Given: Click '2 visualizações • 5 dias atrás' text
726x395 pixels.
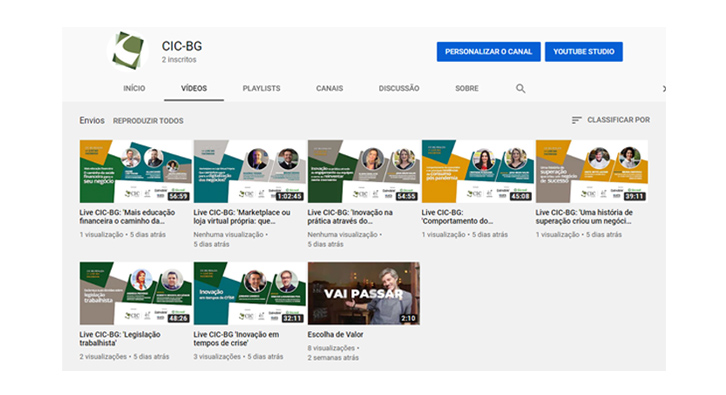Looking at the screenshot, I should pyautogui.click(x=124, y=357).
